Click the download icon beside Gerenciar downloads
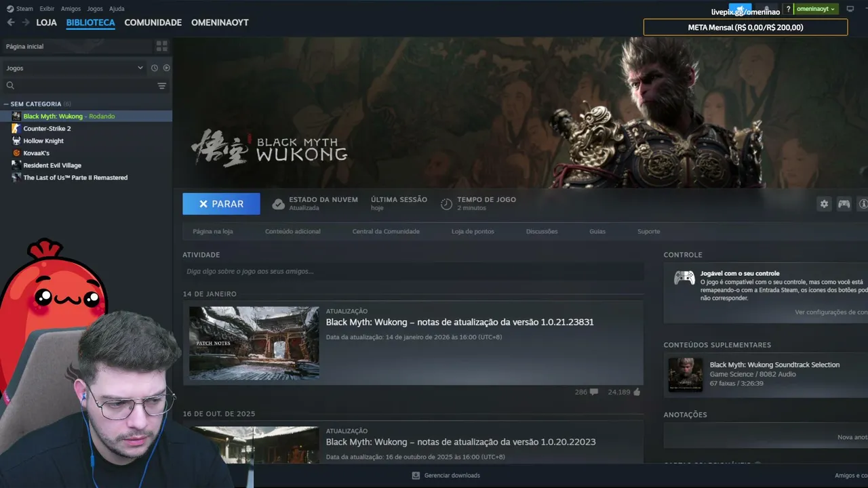The width and height of the screenshot is (868, 488). click(416, 475)
